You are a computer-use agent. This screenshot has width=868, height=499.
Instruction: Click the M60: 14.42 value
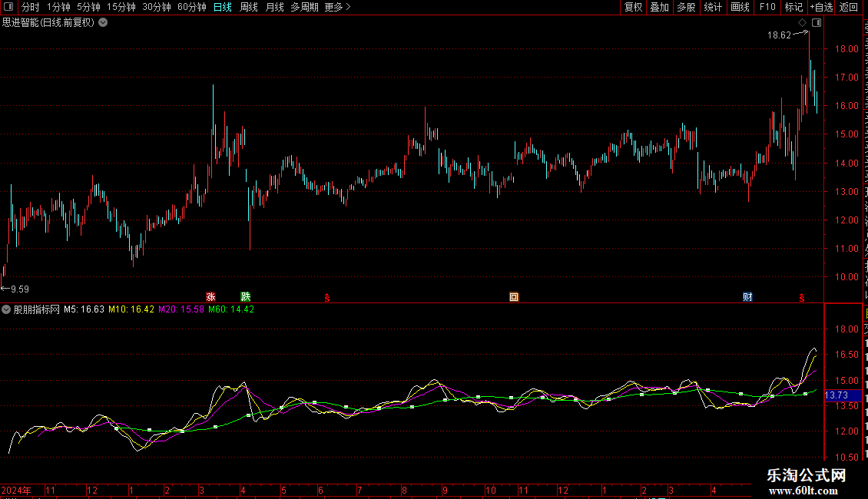click(231, 310)
